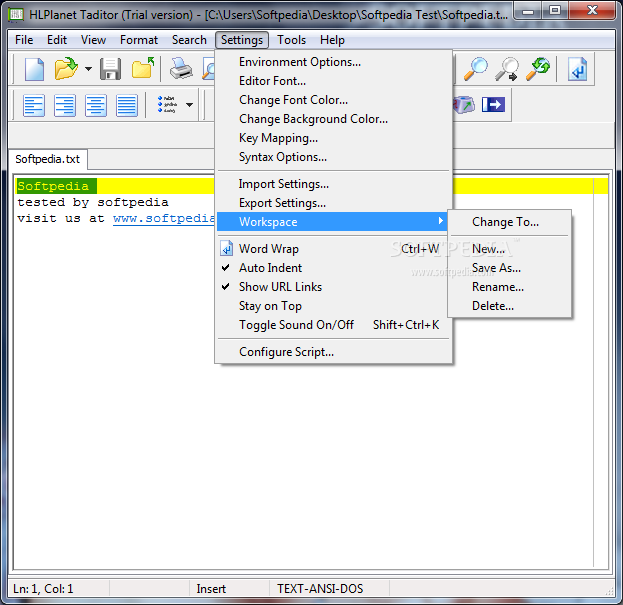Click the Align Left icon
The width and height of the screenshot is (623, 605).
pos(34,105)
